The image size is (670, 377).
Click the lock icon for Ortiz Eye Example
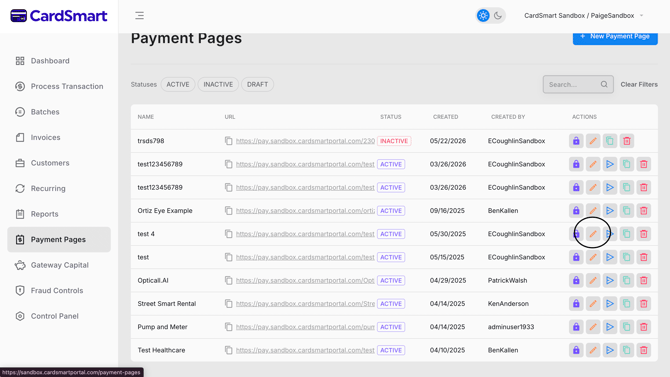coord(576,211)
